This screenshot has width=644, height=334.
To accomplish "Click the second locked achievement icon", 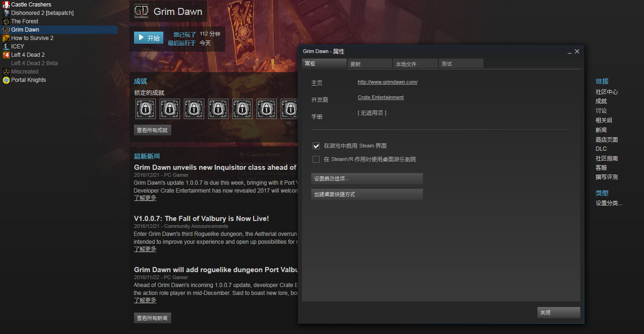I will [170, 109].
